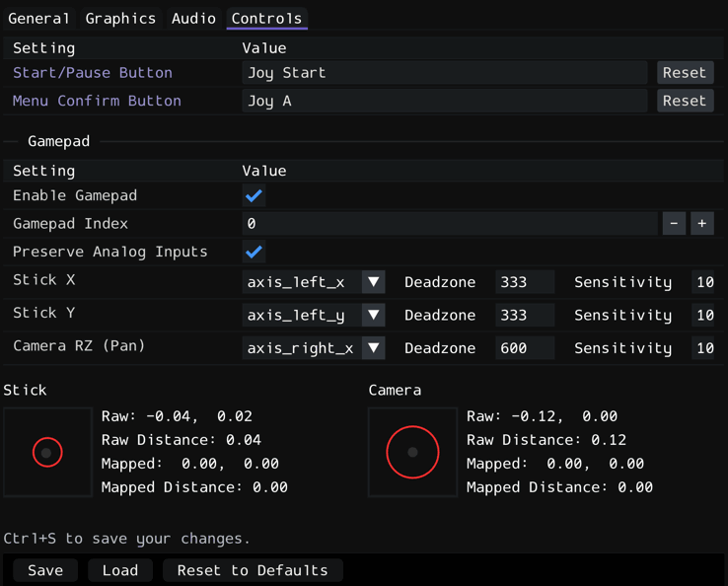Increase Gamepad Index with plus button

702,224
